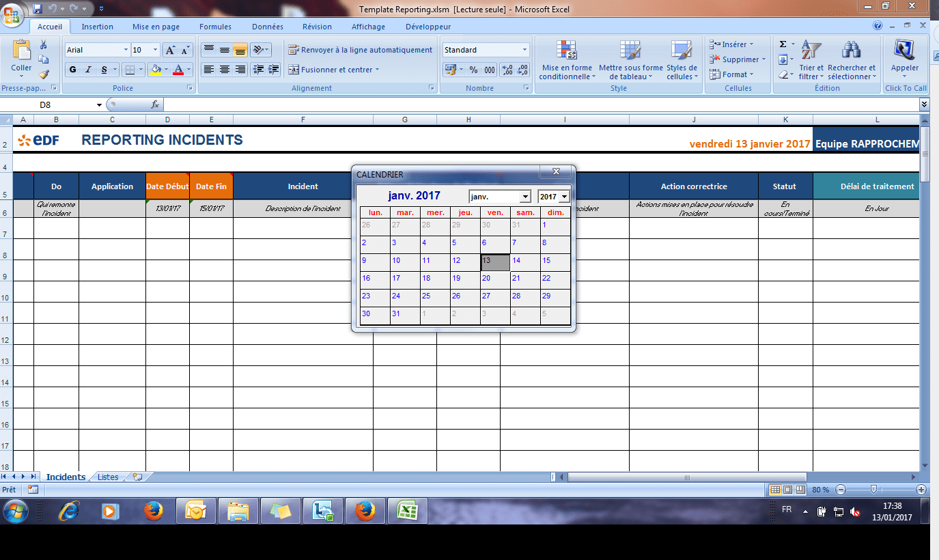
Task: Click Rechercher et sélectionner
Action: [x=852, y=60]
